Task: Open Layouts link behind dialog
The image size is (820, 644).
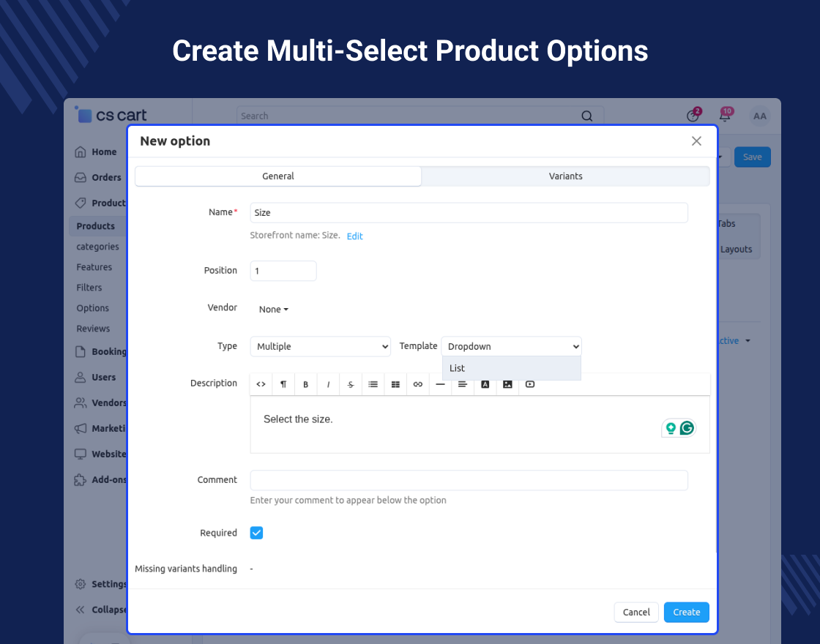Action: coord(736,250)
